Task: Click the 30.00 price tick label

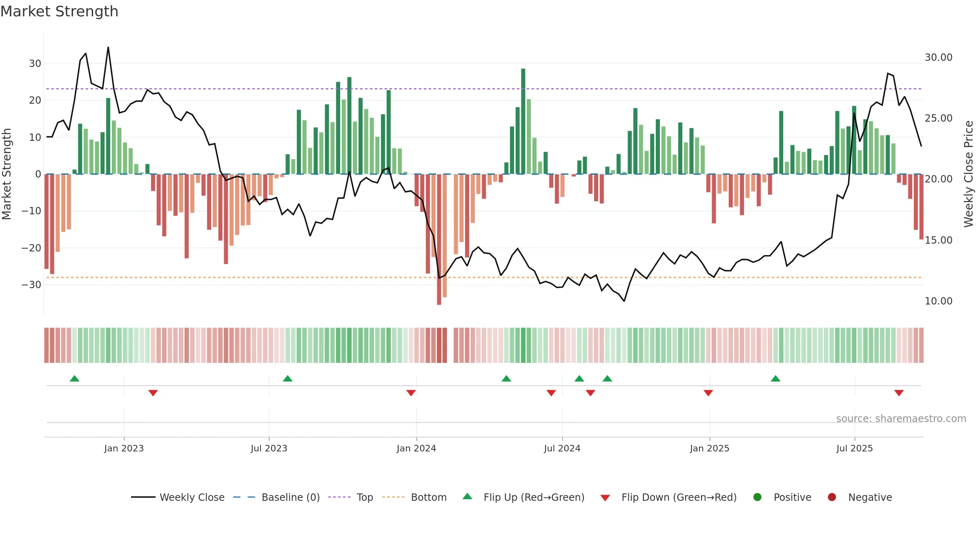Action: pos(938,57)
